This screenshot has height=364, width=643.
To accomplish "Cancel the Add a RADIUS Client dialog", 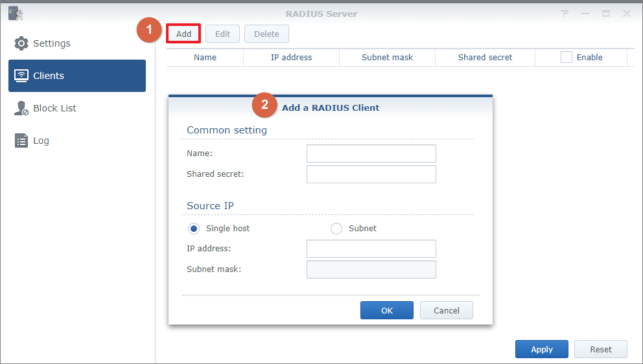I will click(447, 310).
